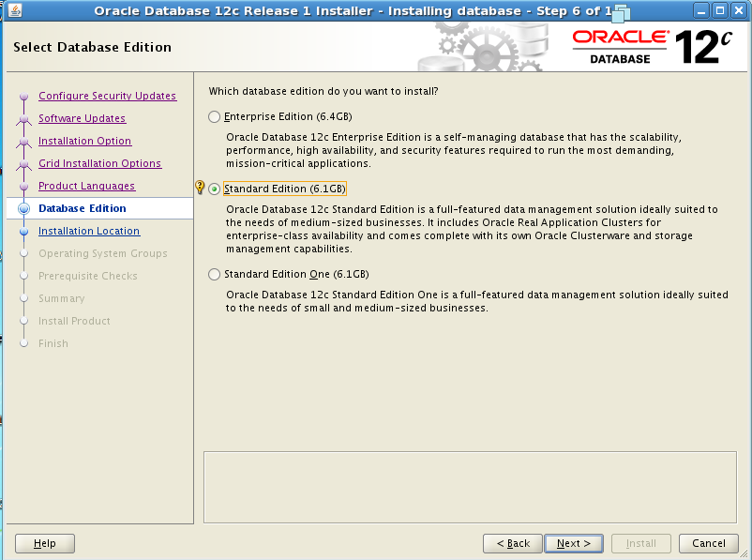Click the Oracle Database 12c logo
Viewport: 752px width, 560px height.
653,47
